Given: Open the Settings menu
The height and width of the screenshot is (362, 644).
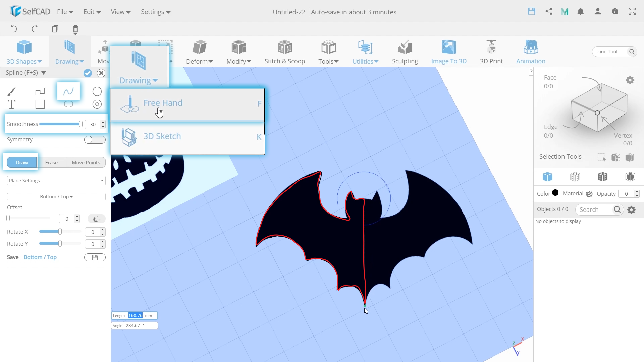Looking at the screenshot, I should tap(156, 12).
